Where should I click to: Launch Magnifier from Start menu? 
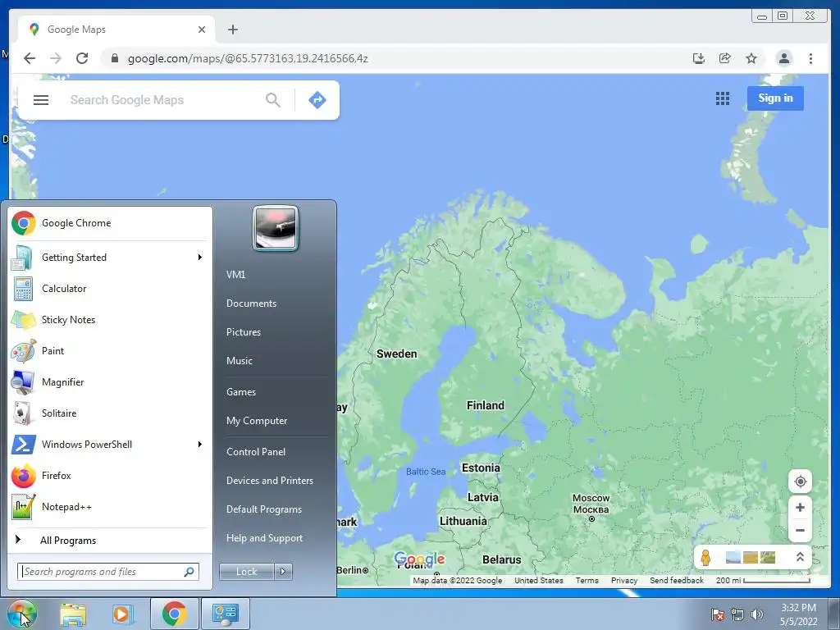[109, 382]
